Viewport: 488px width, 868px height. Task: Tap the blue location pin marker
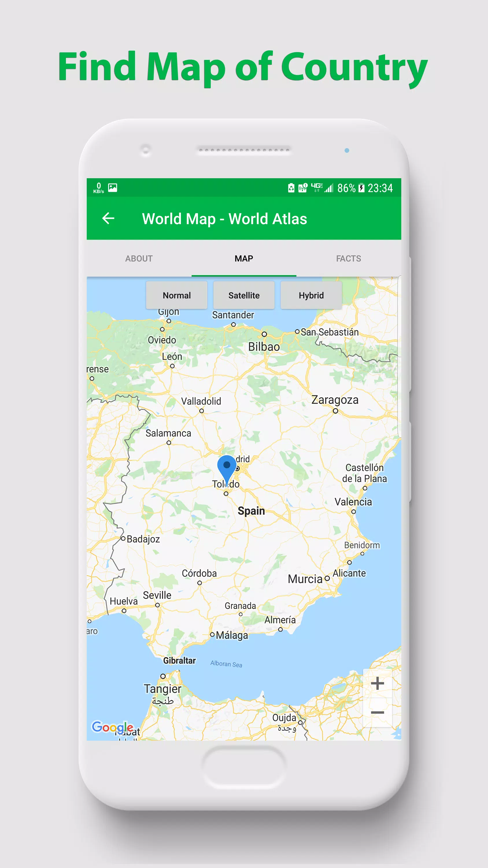pyautogui.click(x=227, y=470)
